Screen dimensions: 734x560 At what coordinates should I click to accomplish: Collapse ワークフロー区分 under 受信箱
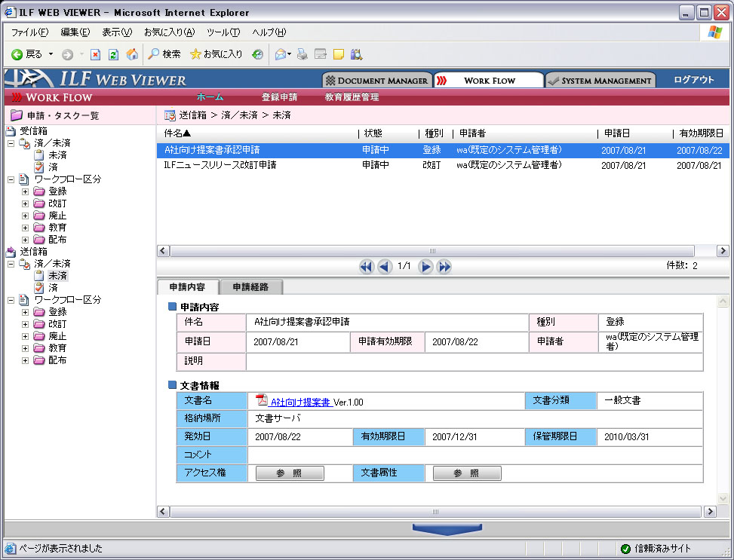tap(11, 179)
